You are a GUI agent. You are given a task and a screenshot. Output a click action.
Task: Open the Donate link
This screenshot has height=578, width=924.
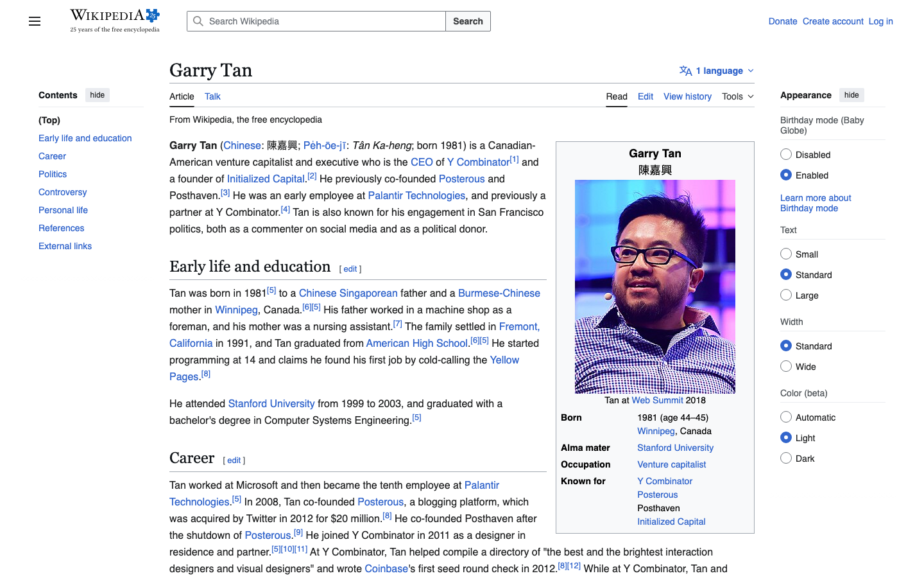pyautogui.click(x=783, y=21)
